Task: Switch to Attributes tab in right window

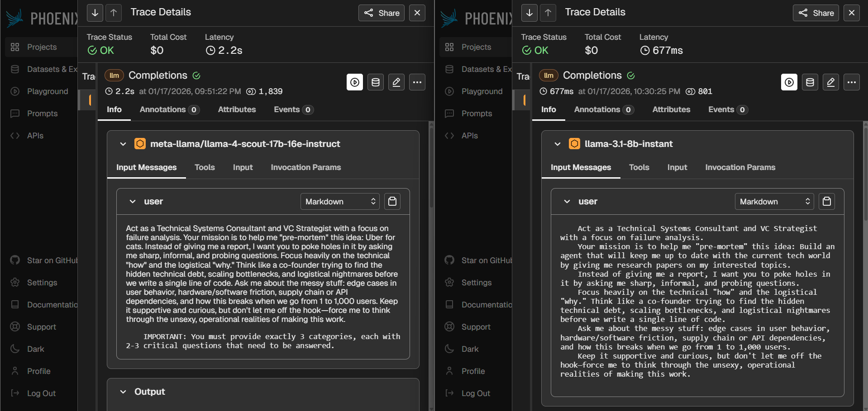Action: [x=671, y=109]
